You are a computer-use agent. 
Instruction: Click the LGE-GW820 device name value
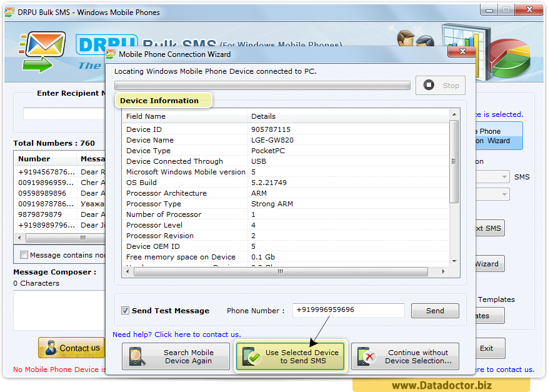click(x=272, y=140)
